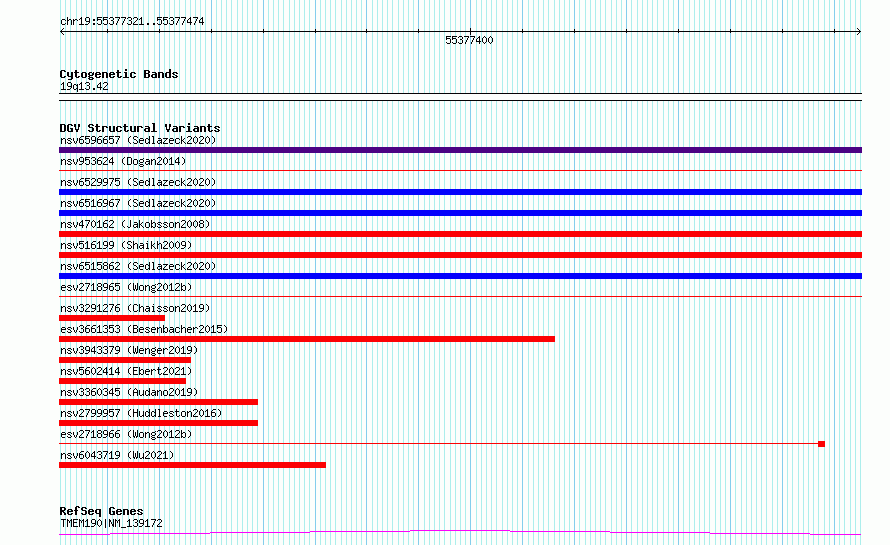890x545 pixels.
Task: Click the dark purple nsv6596657 variant bar
Action: (460, 150)
